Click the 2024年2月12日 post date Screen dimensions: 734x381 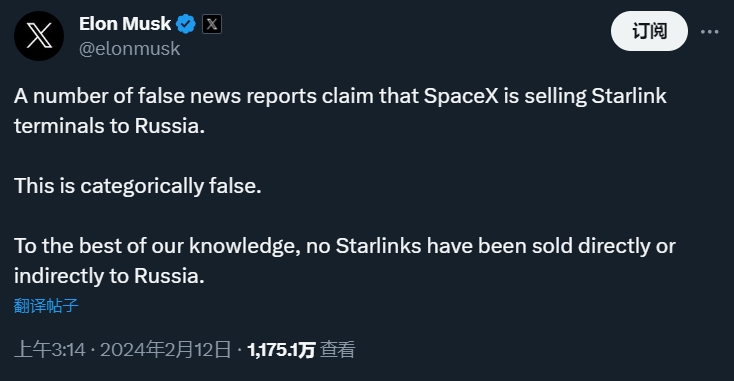pyautogui.click(x=166, y=350)
